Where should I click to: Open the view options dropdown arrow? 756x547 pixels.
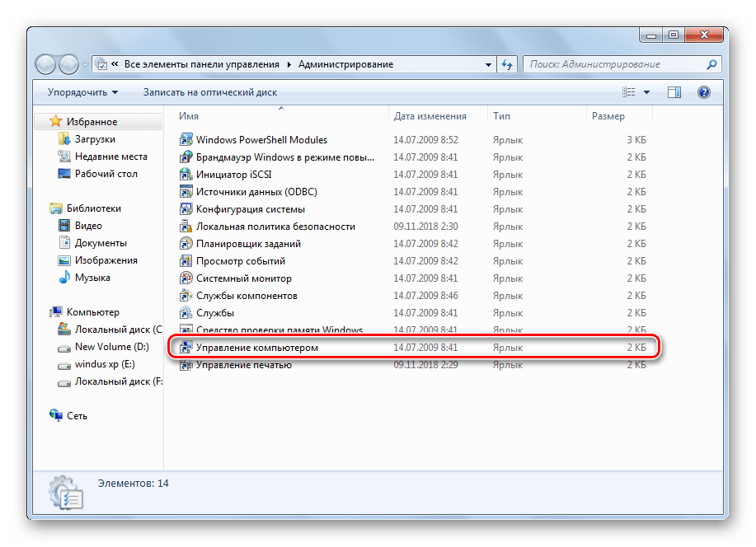[647, 92]
